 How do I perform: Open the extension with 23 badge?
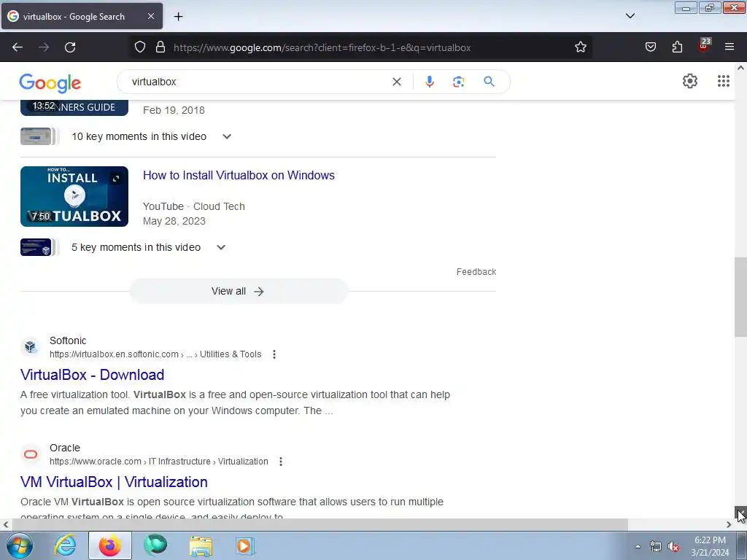coord(704,46)
